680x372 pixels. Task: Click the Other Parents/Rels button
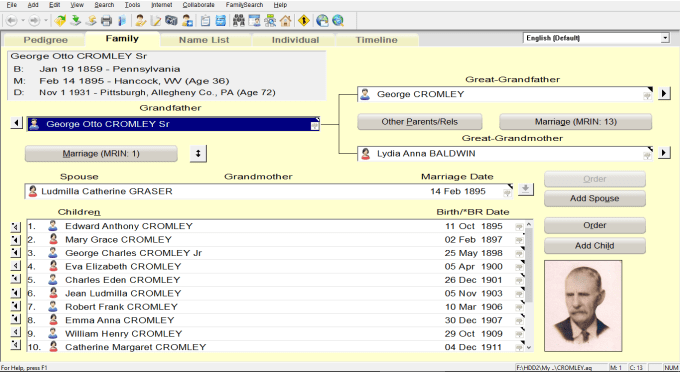pos(419,122)
